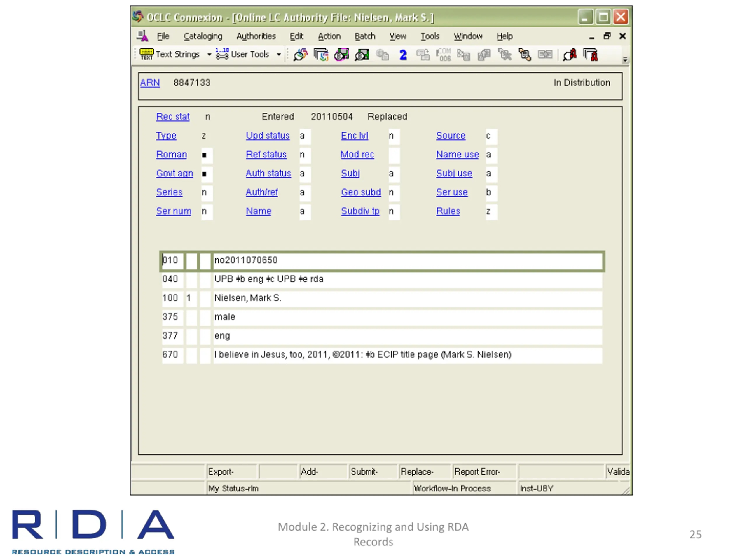Click the Source value field containing c
Screen dimensions: 747x560
point(491,136)
